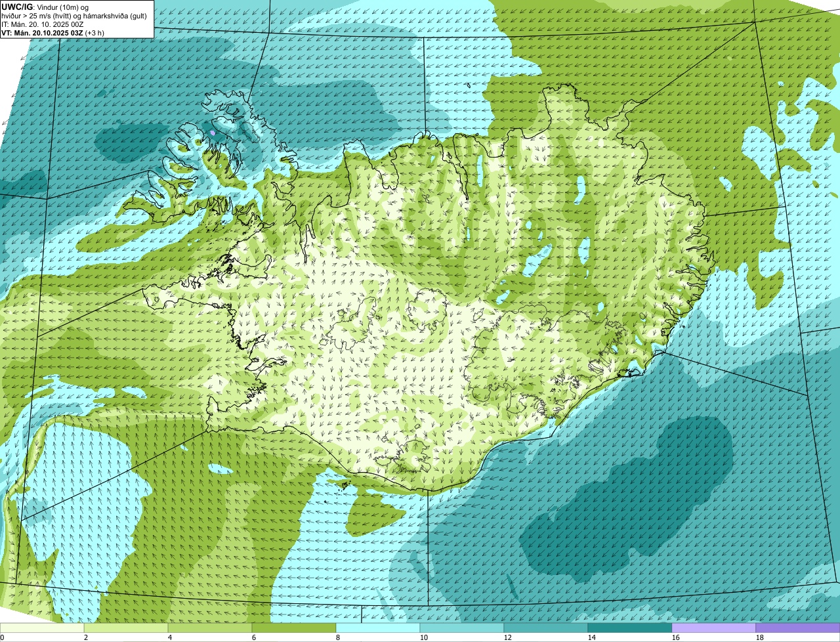Click the "18" label on the wind scale
840x642 pixels.
coord(760,637)
